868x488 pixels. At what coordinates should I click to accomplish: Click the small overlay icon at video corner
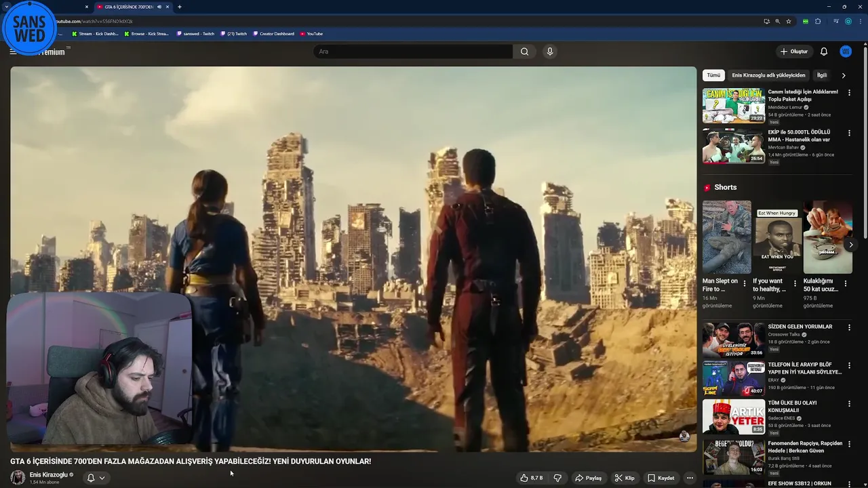pos(684,436)
